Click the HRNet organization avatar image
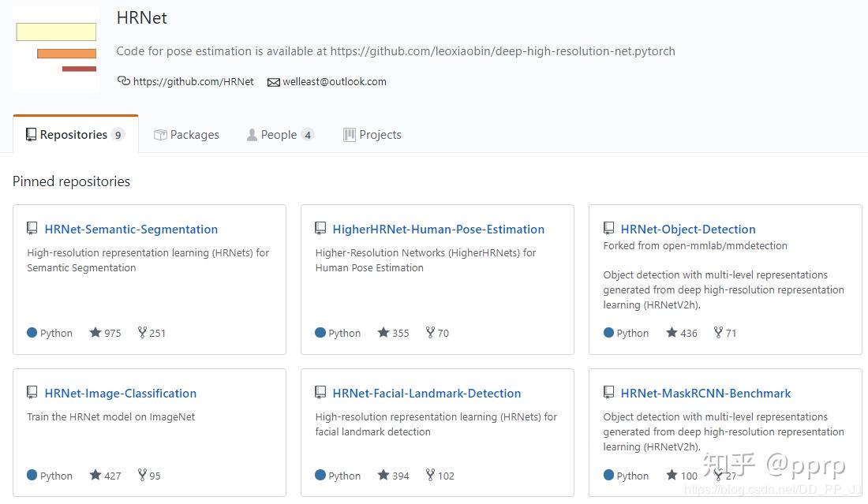868x504 pixels. pyautogui.click(x=56, y=49)
